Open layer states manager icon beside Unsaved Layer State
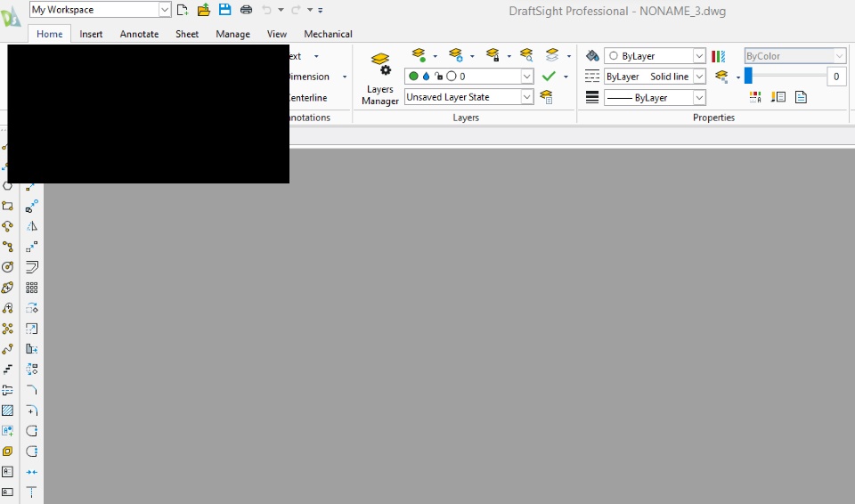Image resolution: width=855 pixels, height=504 pixels. [x=546, y=97]
